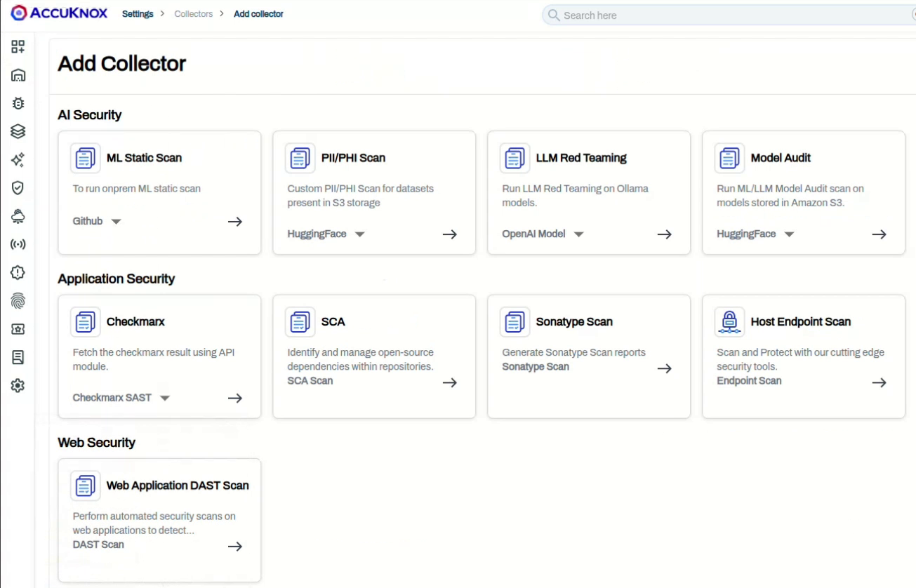
Task: Click the Host Endpoint Scan arrow button
Action: click(880, 382)
